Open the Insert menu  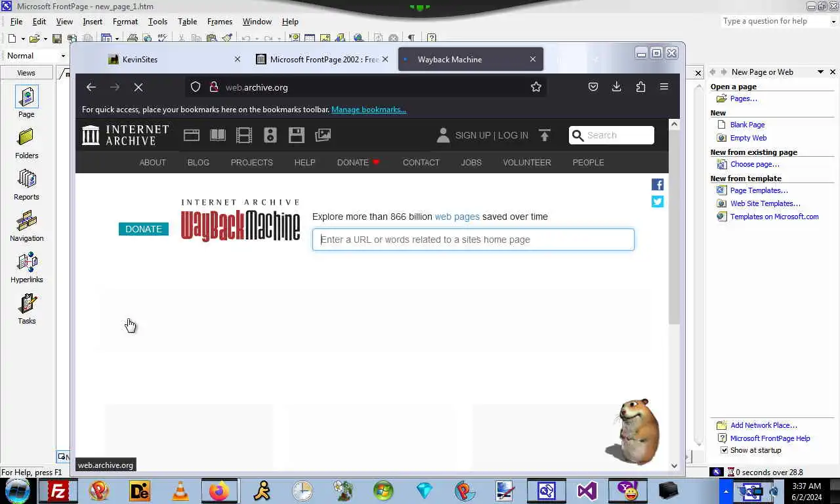click(x=93, y=22)
